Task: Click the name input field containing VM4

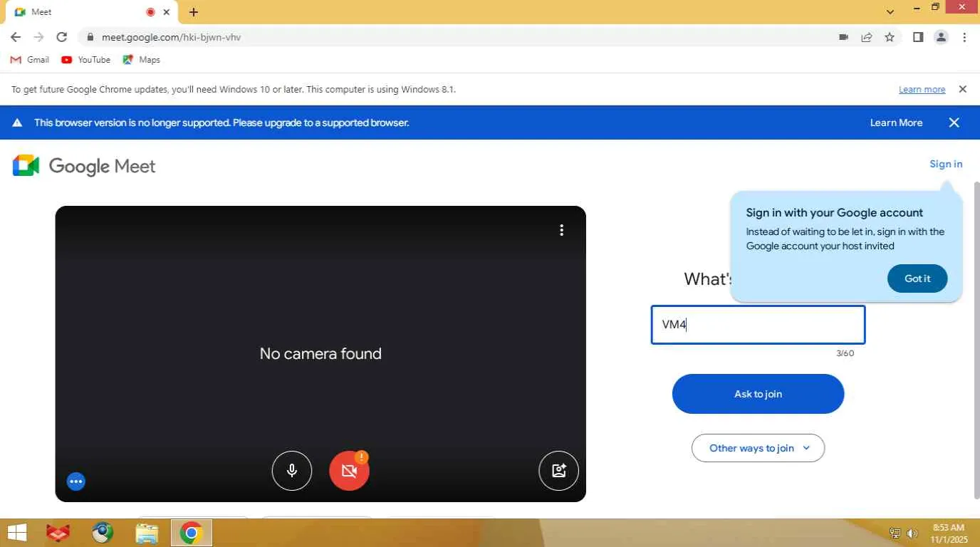Action: (758, 325)
